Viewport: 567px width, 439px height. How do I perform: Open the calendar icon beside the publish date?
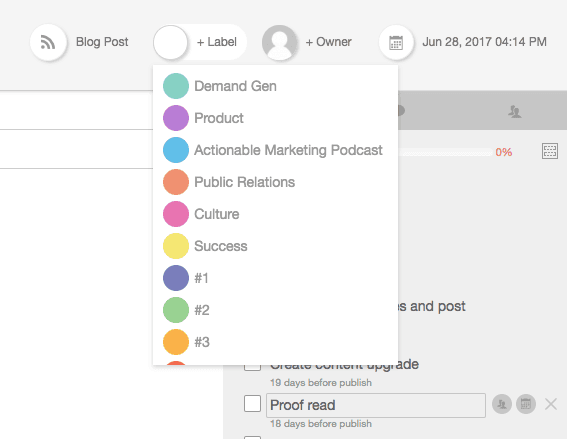click(x=396, y=42)
